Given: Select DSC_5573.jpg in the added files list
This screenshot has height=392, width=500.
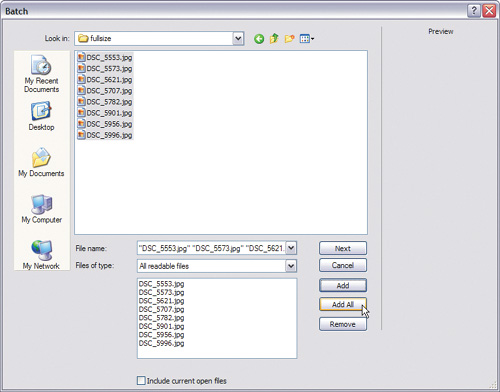Looking at the screenshot, I should coord(161,292).
